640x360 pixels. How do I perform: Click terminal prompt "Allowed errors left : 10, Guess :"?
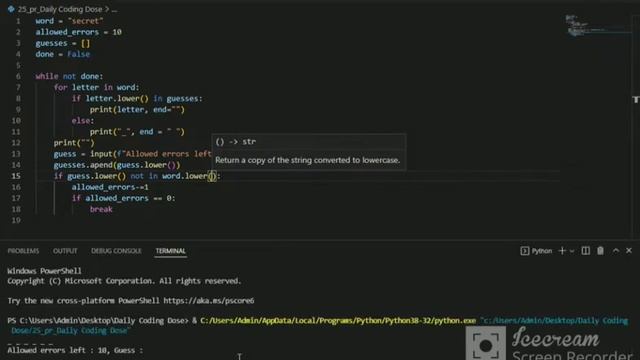pyautogui.click(x=75, y=350)
